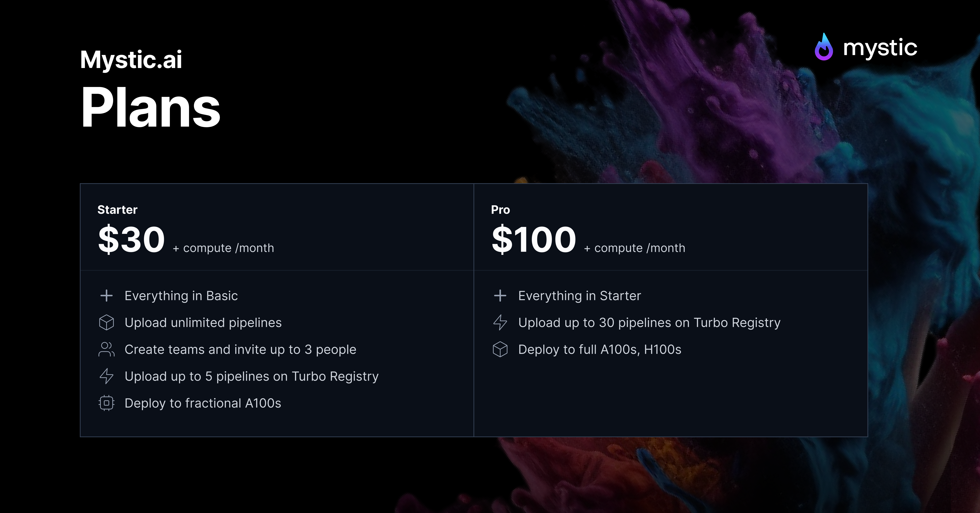Image resolution: width=980 pixels, height=513 pixels.
Task: Select the Pro plan heading
Action: (500, 210)
